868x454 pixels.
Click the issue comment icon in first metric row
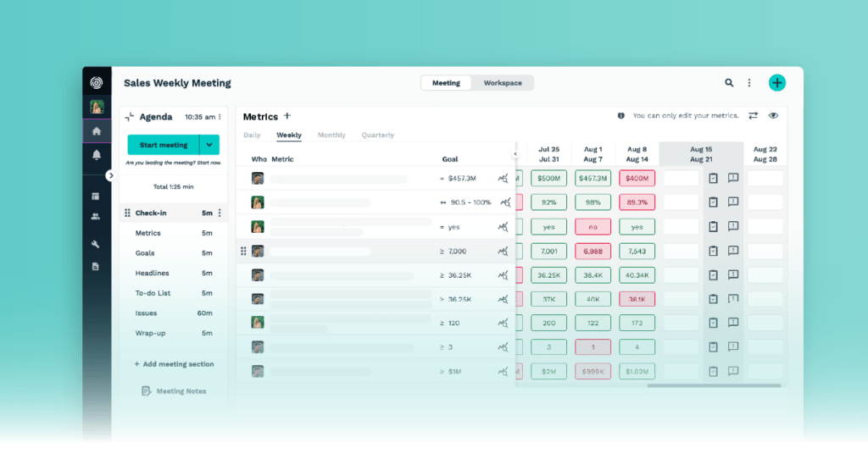pyautogui.click(x=733, y=179)
